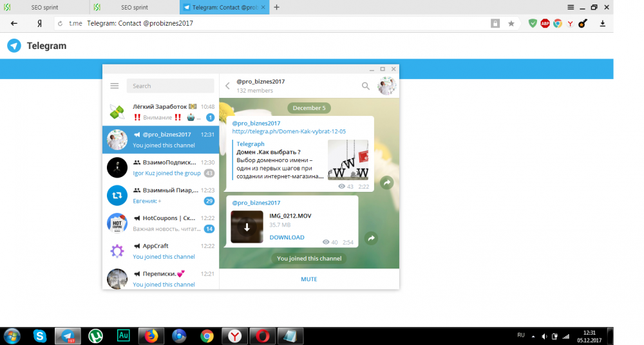The height and width of the screenshot is (345, 644).
Task: Close the Telegram Contact browser tab
Action: (263, 7)
